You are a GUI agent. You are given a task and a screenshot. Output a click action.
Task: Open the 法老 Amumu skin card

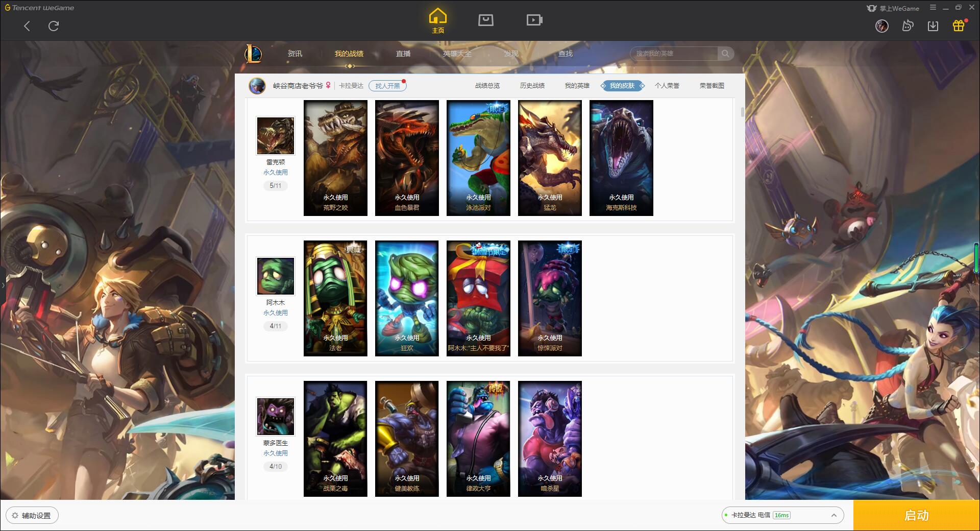[x=335, y=298]
